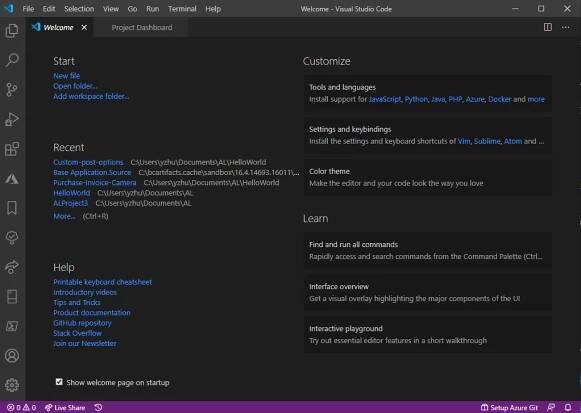
Task: Open the Search view
Action: pos(12,60)
